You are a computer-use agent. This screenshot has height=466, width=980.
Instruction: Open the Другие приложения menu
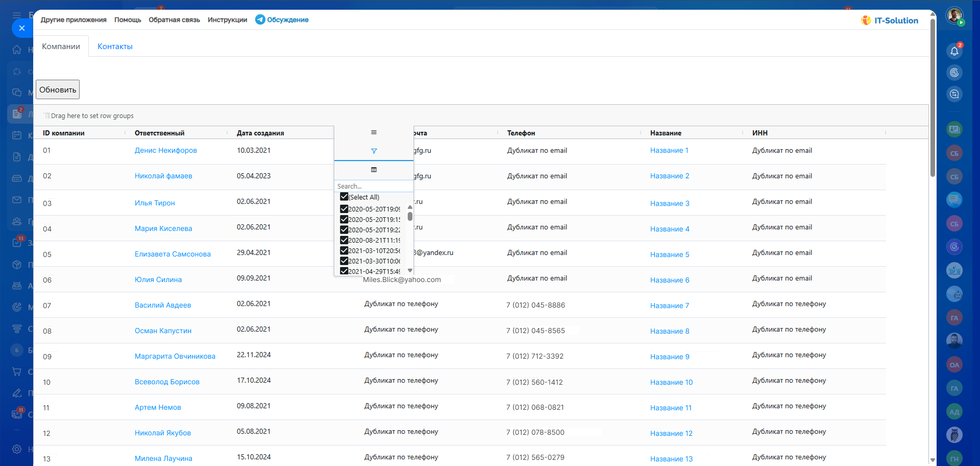click(73, 20)
